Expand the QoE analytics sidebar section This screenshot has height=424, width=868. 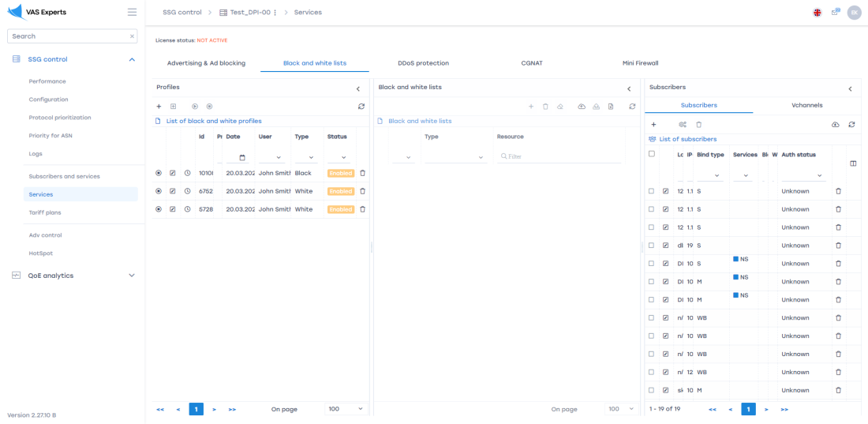[x=132, y=276]
